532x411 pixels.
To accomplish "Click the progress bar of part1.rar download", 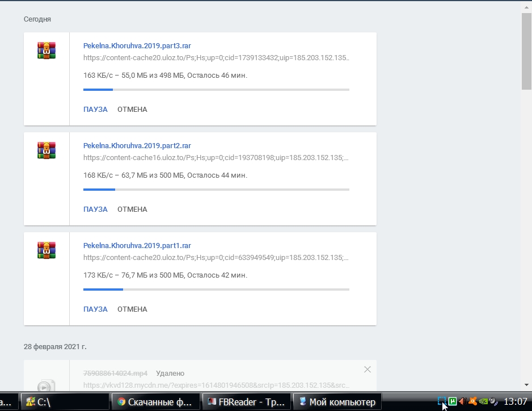I will pyautogui.click(x=216, y=290).
